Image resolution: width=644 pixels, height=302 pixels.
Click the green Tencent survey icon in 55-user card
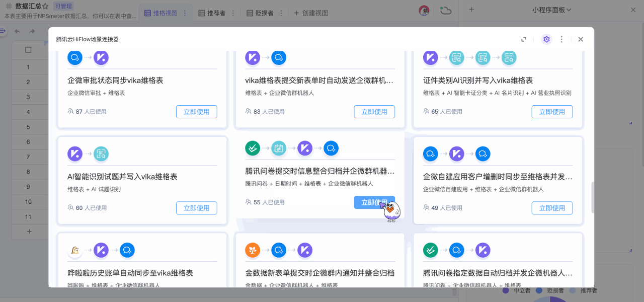pyautogui.click(x=253, y=148)
